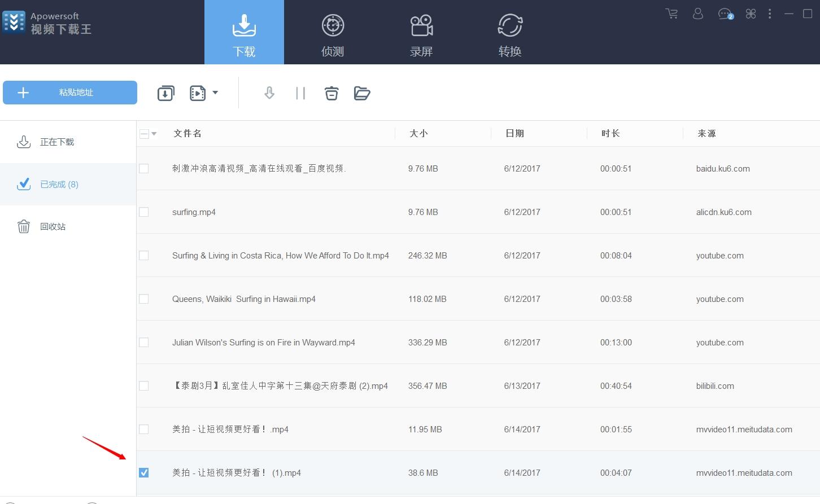820x504 pixels.
Task: Click the 118.02 MB size cell
Action: pos(428,299)
